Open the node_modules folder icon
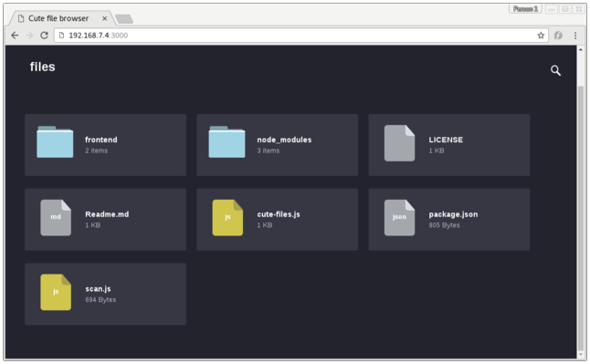 tap(227, 142)
